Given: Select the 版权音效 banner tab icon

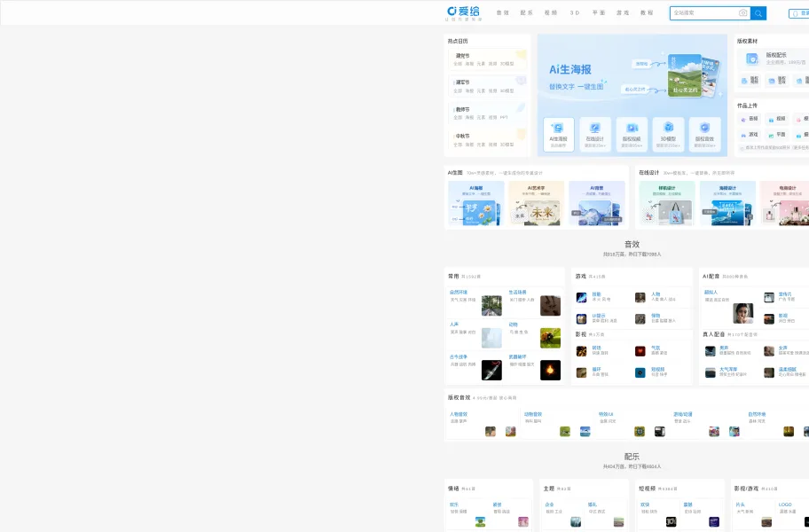Looking at the screenshot, I should click(x=705, y=128).
